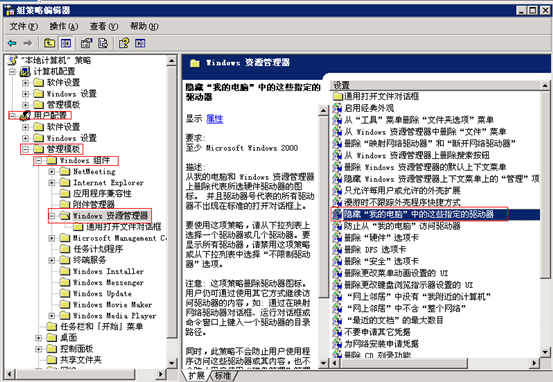553x382 pixels.
Task: Select 应用程序兼容性 in the tree
Action: click(x=102, y=194)
